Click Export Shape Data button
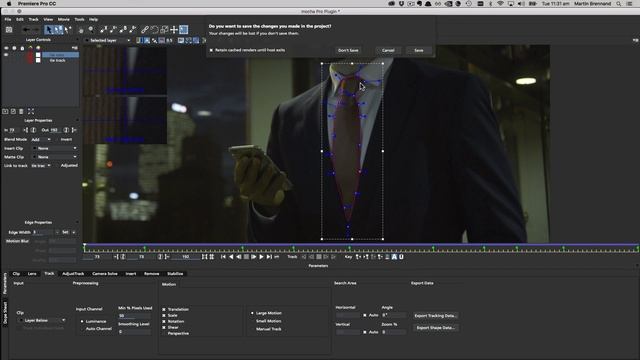640x360 pixels. [436, 327]
